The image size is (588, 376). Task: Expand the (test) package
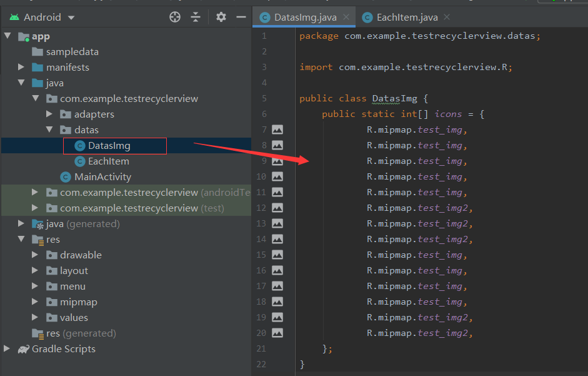coord(34,208)
